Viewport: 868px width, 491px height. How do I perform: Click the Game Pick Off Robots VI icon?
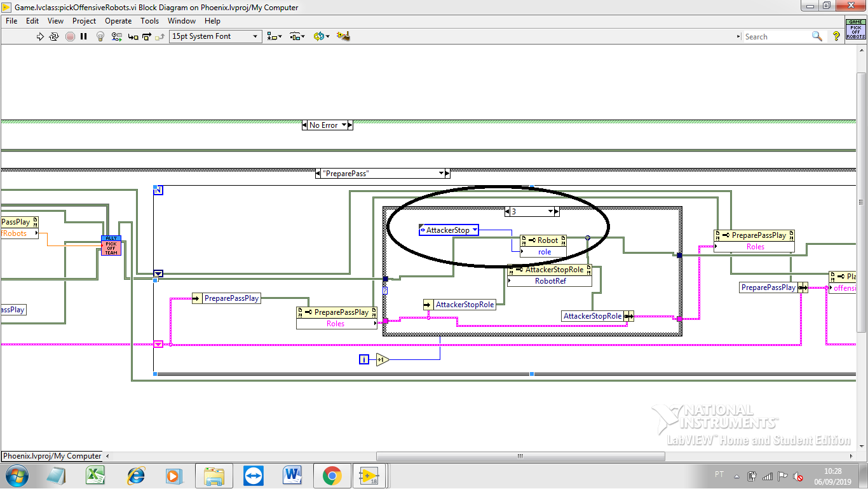click(855, 29)
